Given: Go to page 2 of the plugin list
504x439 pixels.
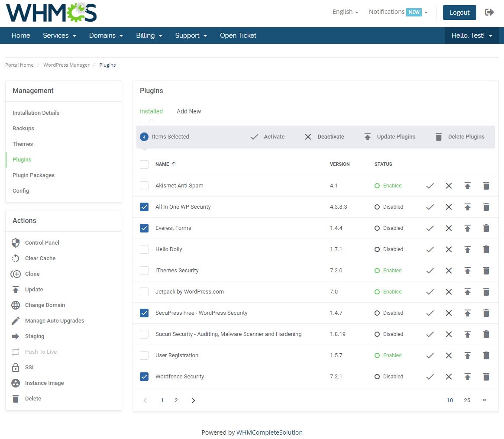Looking at the screenshot, I should pos(176,400).
